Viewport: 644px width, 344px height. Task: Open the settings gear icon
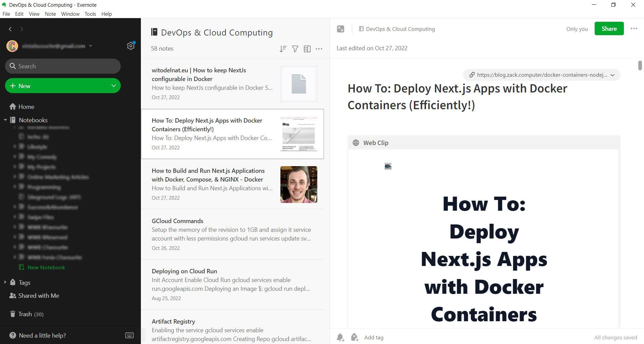131,46
